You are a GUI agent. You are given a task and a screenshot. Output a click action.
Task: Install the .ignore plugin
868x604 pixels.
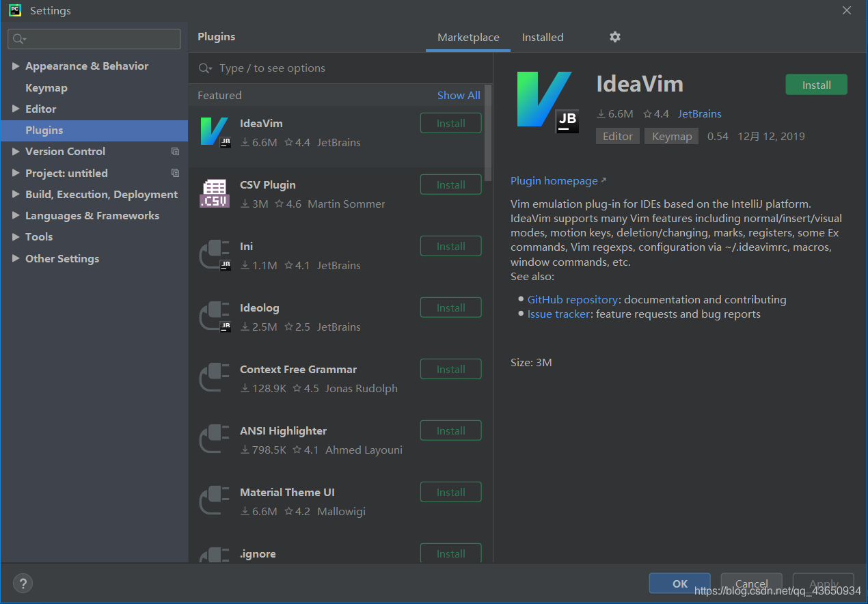click(x=450, y=553)
